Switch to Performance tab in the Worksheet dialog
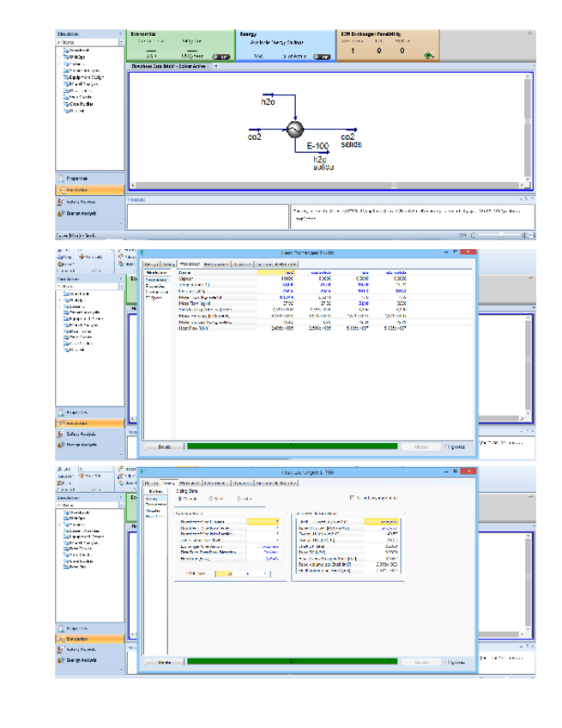This screenshot has width=562, height=728. click(216, 264)
